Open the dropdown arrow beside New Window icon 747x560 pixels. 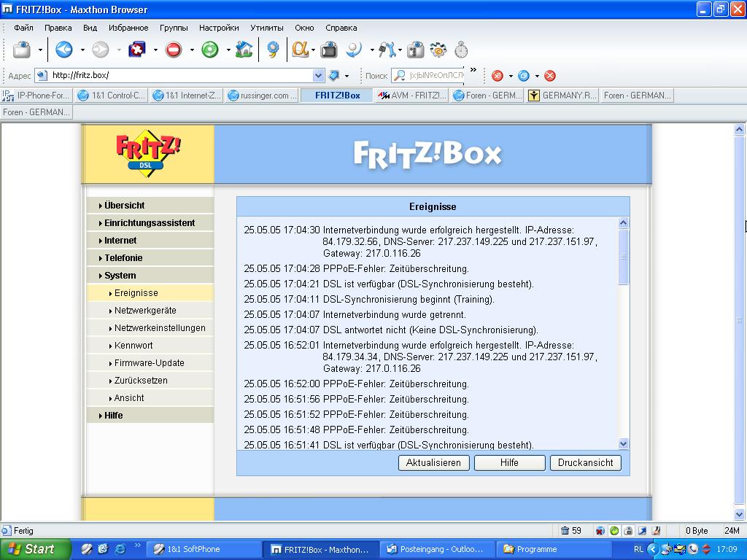40,50
